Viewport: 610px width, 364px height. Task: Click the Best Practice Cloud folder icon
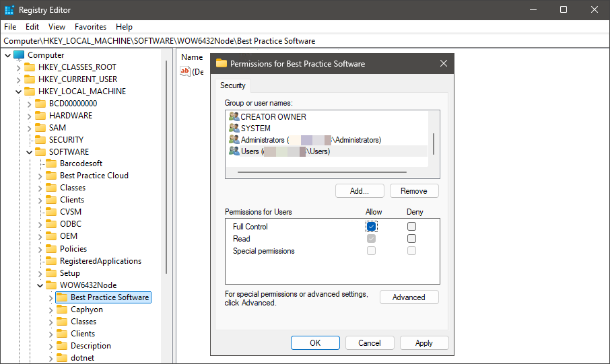pos(51,176)
